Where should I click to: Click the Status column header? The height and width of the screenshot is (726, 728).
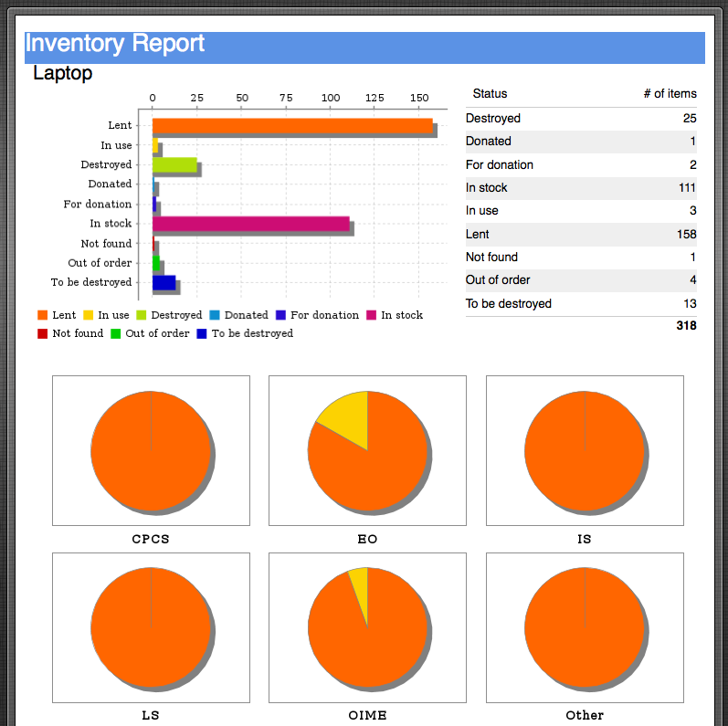pyautogui.click(x=490, y=94)
